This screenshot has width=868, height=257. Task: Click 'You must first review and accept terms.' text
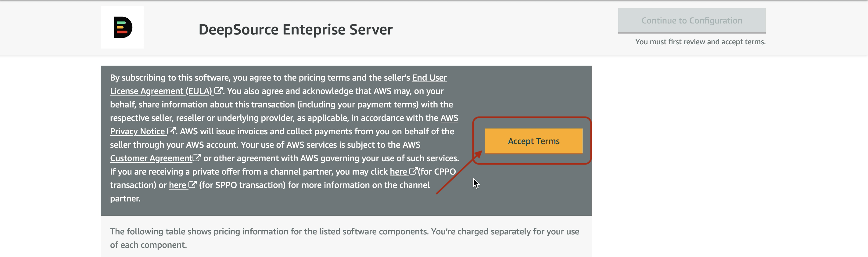(700, 42)
